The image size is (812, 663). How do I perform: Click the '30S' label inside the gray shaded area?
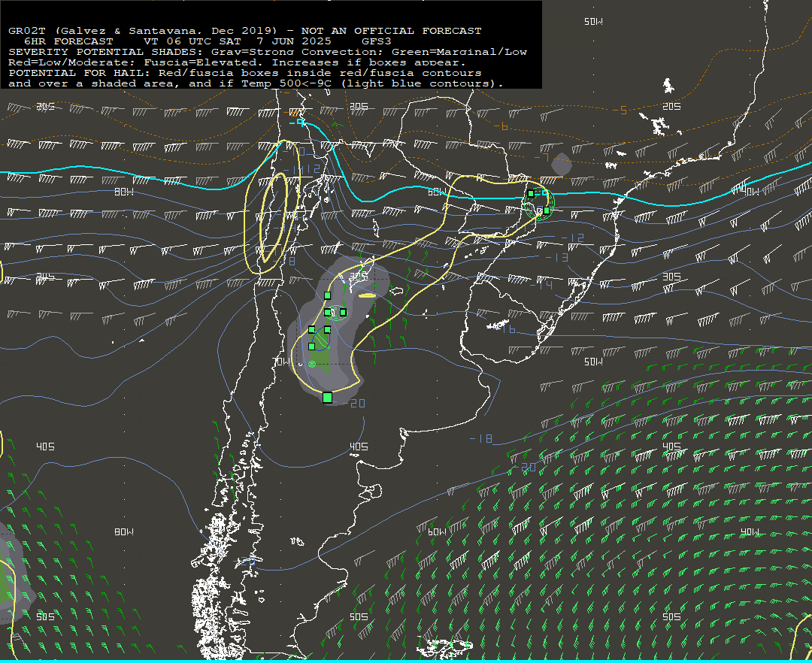359,277
